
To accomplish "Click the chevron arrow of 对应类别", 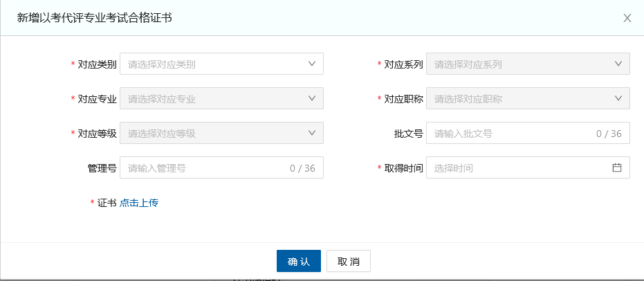I will [311, 64].
